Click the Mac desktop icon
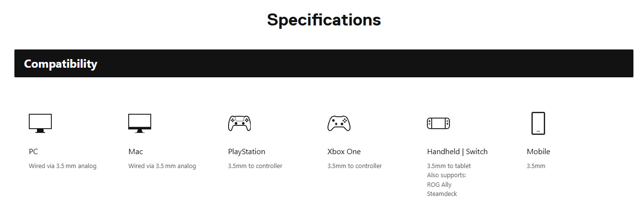Viewport: 644px width, 218px height. [140, 123]
